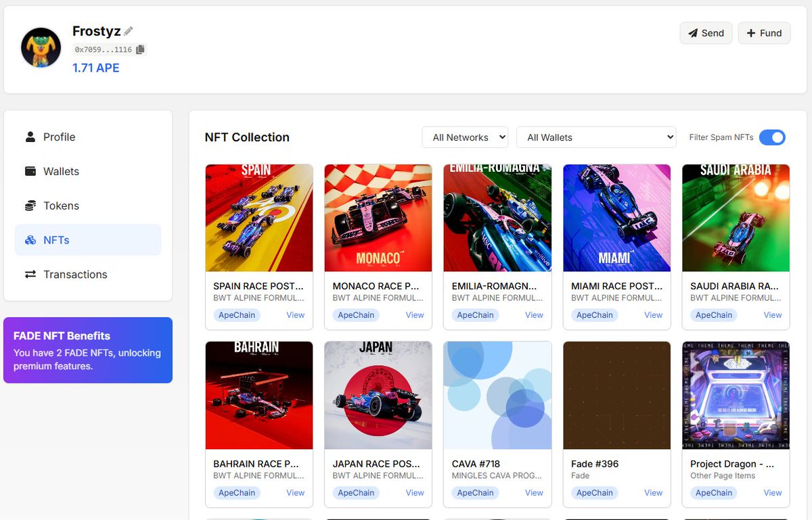Screen dimensions: 812x520
Task: Click the coins icon beside Tokens
Action: tap(30, 206)
